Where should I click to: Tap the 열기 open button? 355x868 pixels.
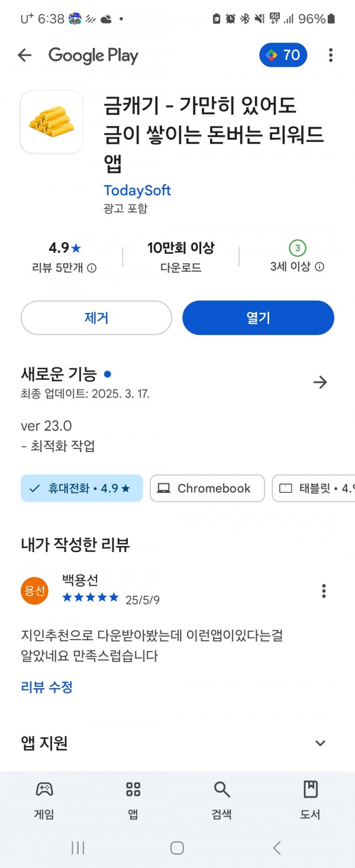pos(258,318)
